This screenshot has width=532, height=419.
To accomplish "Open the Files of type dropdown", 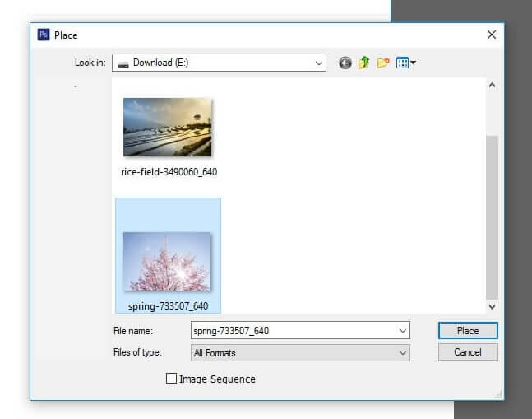I will (300, 353).
